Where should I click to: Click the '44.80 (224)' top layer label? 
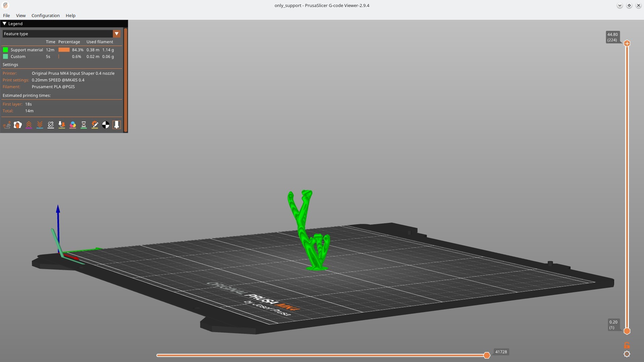pos(612,37)
